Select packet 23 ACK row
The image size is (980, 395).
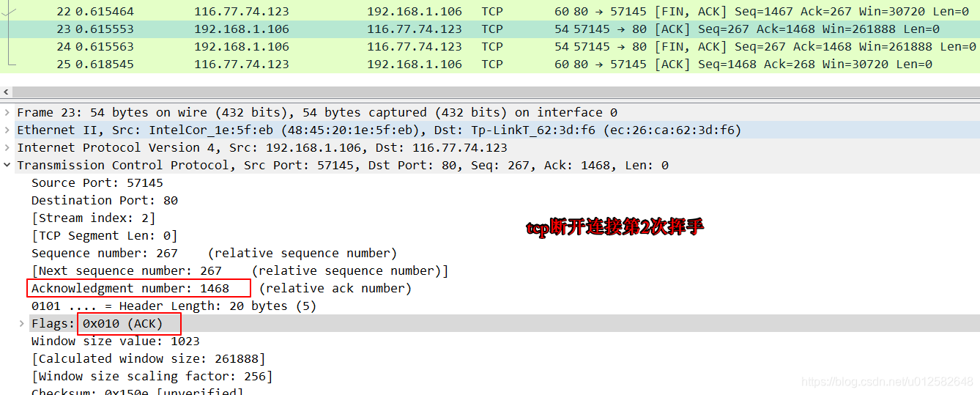coord(490,29)
